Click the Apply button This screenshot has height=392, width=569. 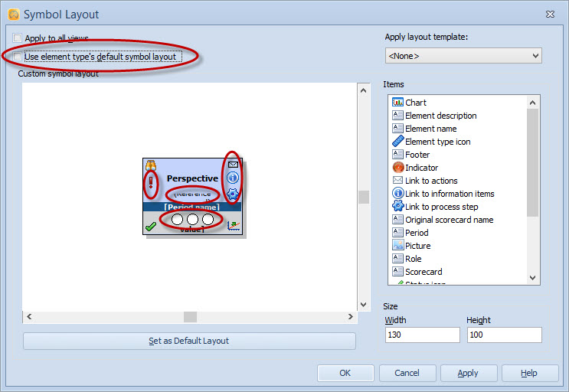[468, 374]
